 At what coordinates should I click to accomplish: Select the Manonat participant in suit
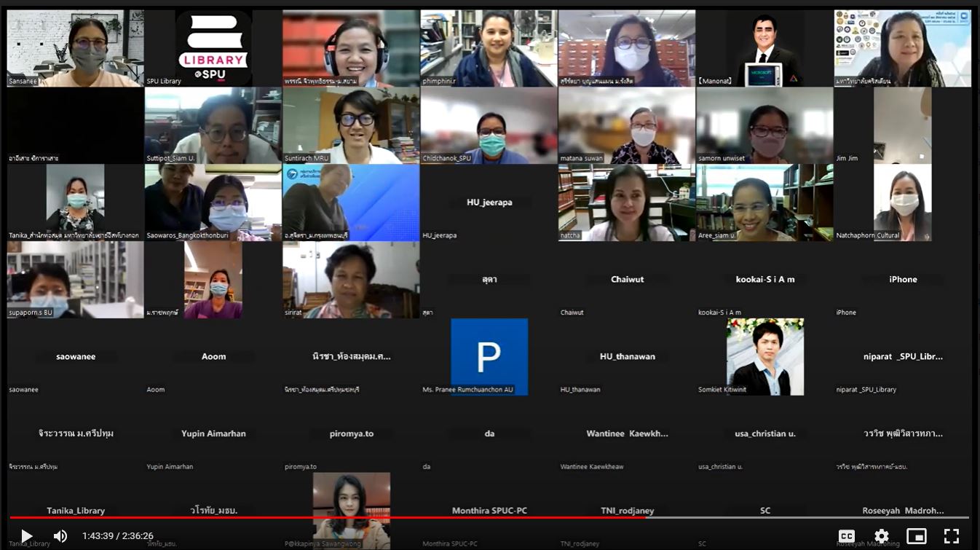point(764,48)
